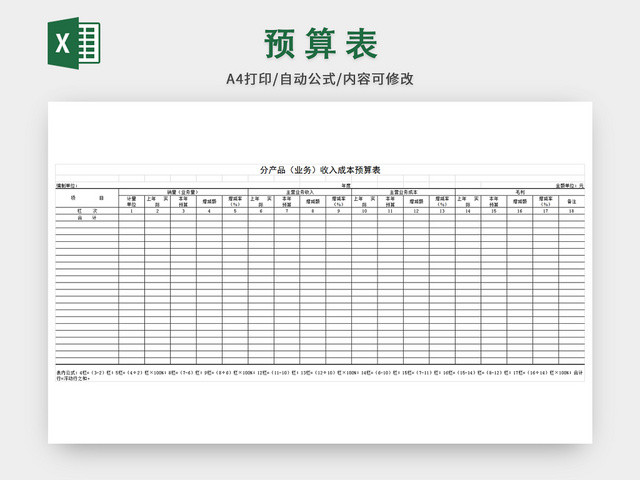
Task: Select the 销量（业务量） group header
Action: pyautogui.click(x=183, y=192)
